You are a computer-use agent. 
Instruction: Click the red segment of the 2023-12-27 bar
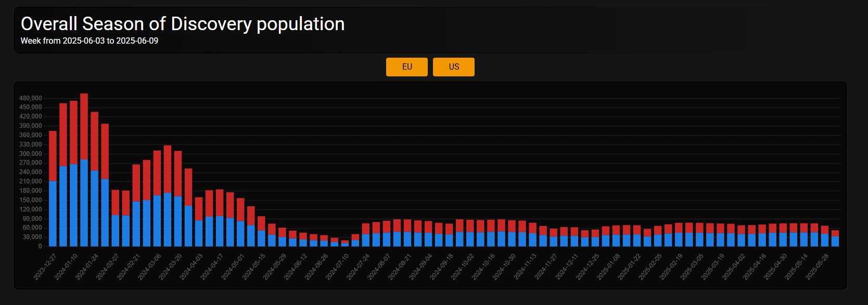(x=53, y=156)
